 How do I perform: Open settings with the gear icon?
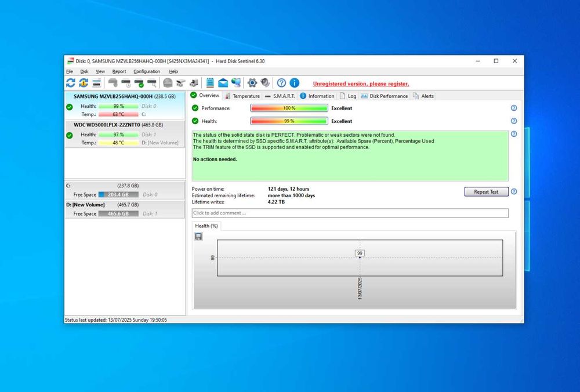click(252, 83)
